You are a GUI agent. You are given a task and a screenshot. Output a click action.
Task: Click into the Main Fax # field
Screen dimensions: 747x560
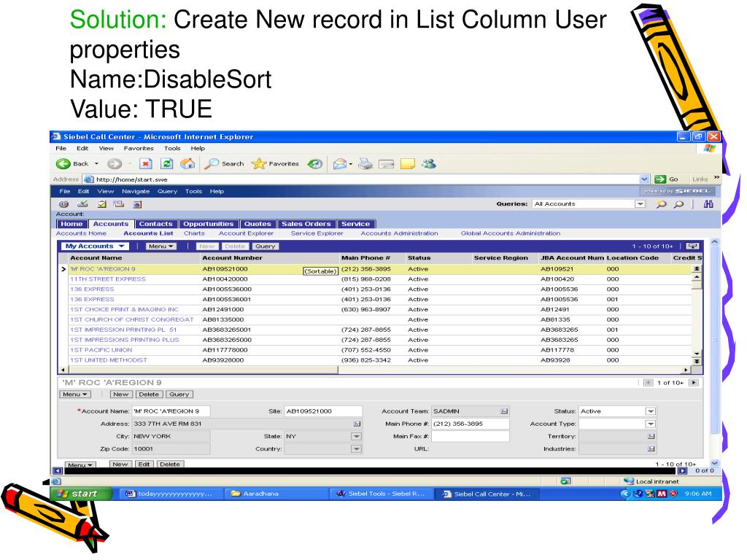pyautogui.click(x=471, y=436)
